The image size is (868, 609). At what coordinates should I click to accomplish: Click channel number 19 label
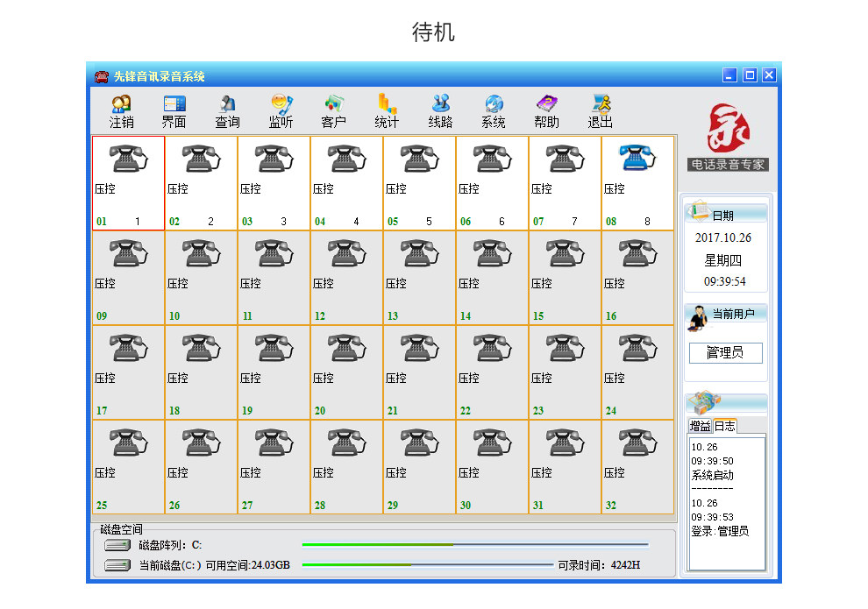[x=247, y=410]
